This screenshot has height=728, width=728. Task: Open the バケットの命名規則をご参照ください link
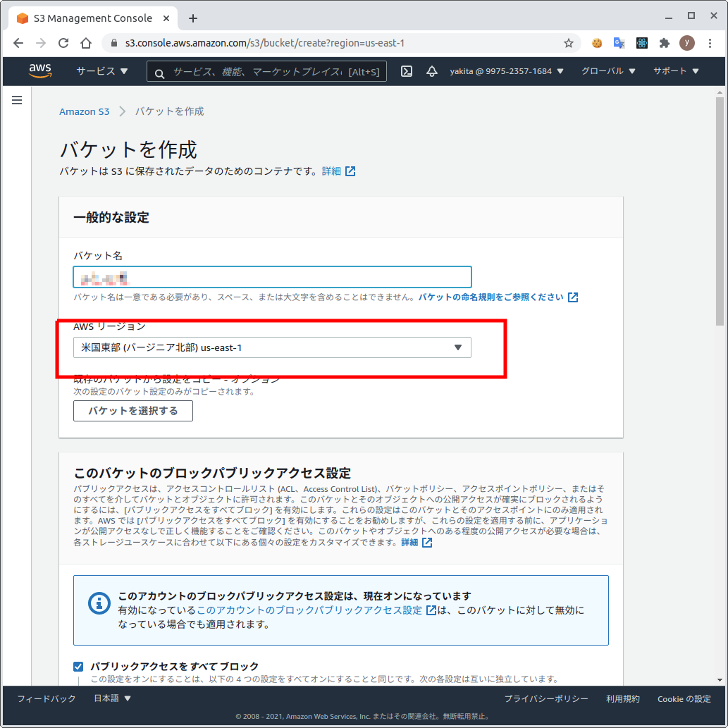[491, 297]
